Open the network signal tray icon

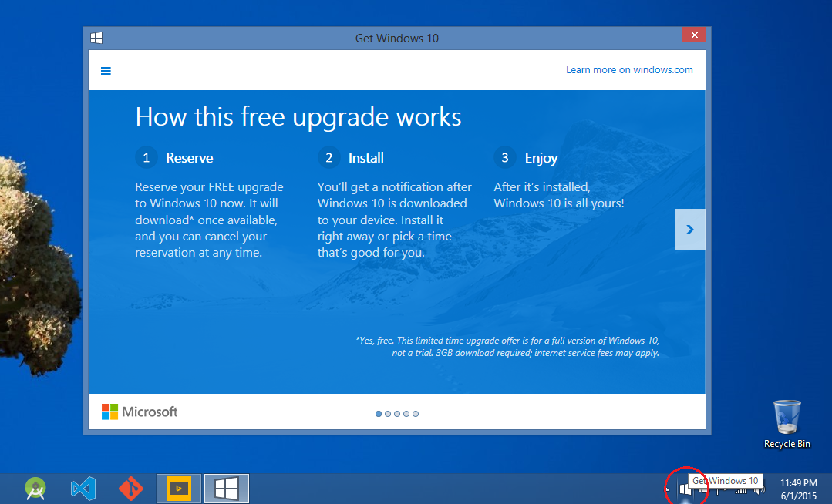741,490
